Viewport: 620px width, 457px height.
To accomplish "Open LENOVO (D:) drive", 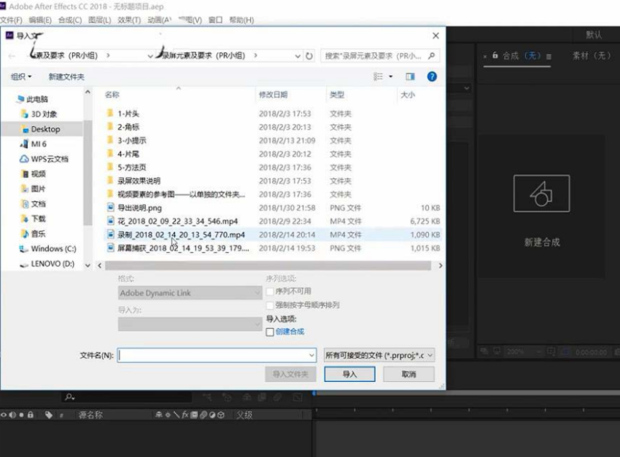I will click(x=47, y=264).
